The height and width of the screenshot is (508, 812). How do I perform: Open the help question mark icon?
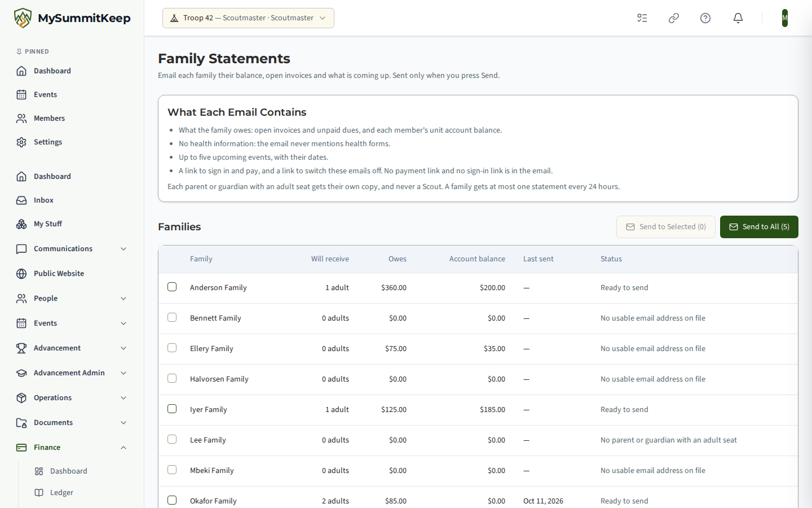(x=705, y=18)
